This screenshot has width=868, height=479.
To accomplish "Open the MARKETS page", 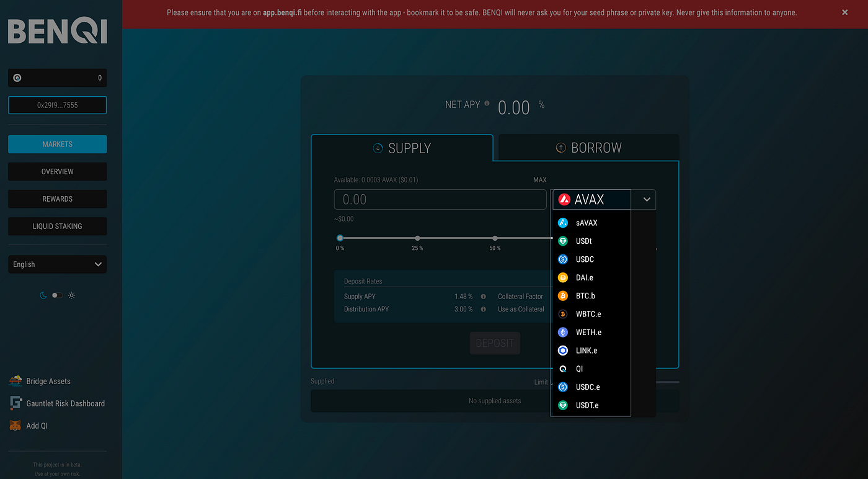I will coord(57,144).
